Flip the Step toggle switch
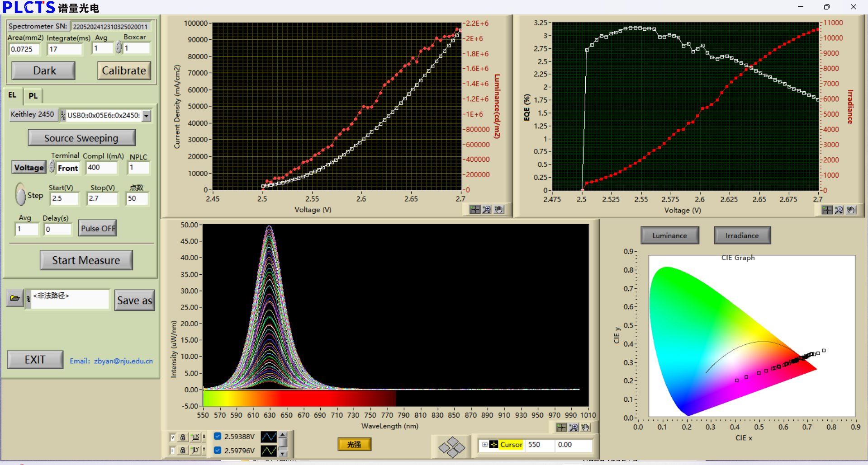 click(20, 195)
